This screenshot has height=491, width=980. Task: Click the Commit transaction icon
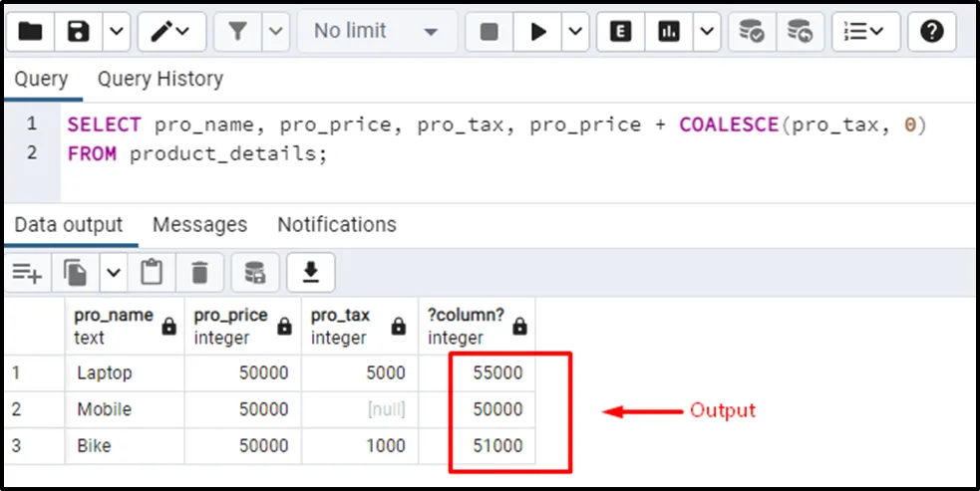pyautogui.click(x=752, y=32)
